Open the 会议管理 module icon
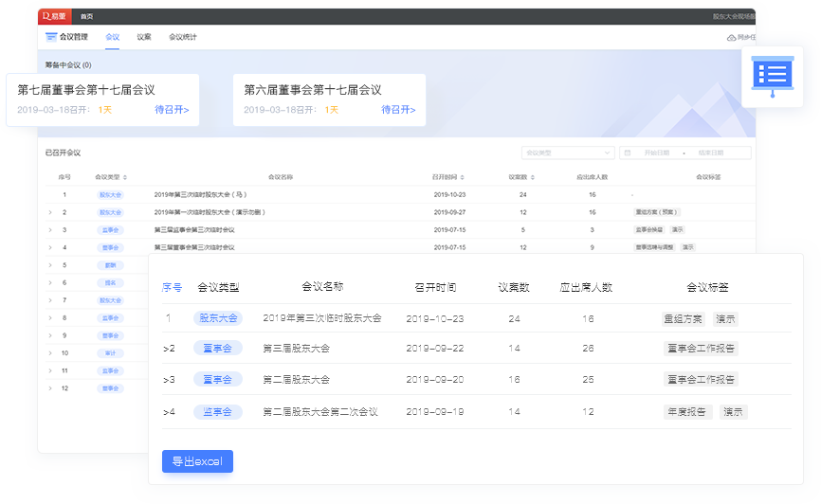821x504 pixels. tap(51, 37)
